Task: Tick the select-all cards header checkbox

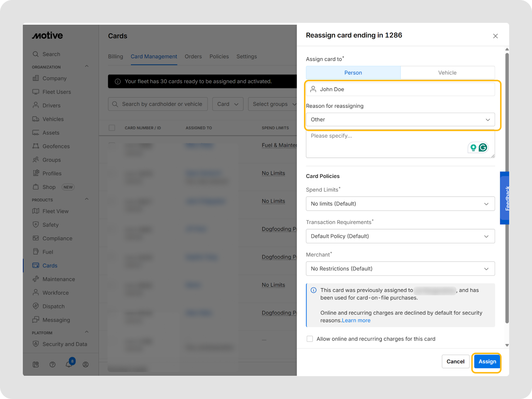Action: click(x=112, y=128)
